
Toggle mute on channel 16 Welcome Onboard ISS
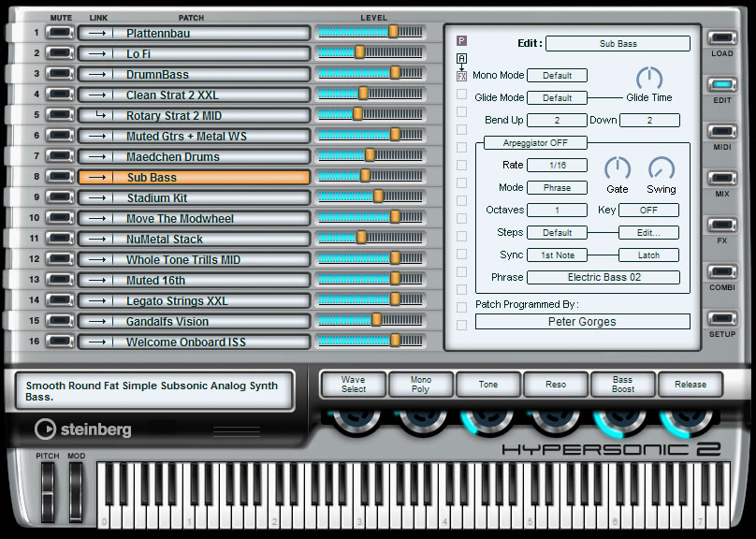pos(60,342)
